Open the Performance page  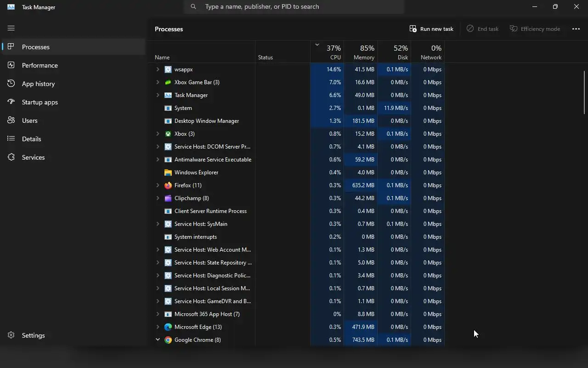[73, 65]
